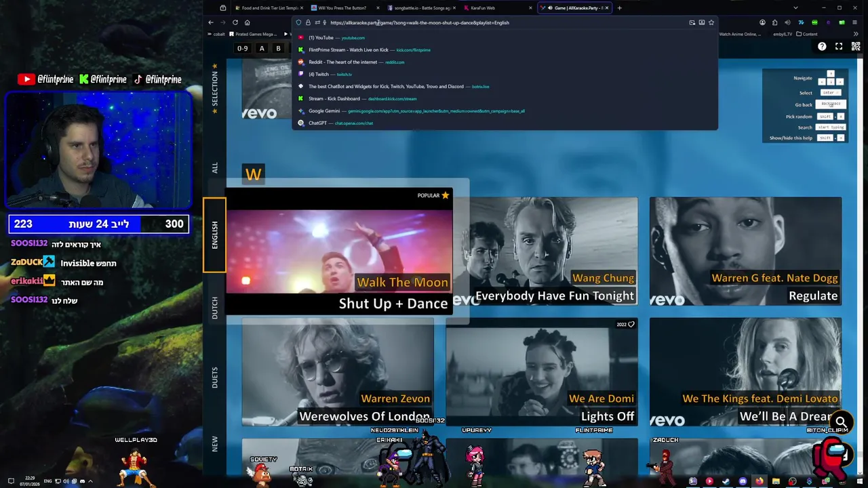Click the Popular star on Shut Up + Dance

(x=445, y=195)
